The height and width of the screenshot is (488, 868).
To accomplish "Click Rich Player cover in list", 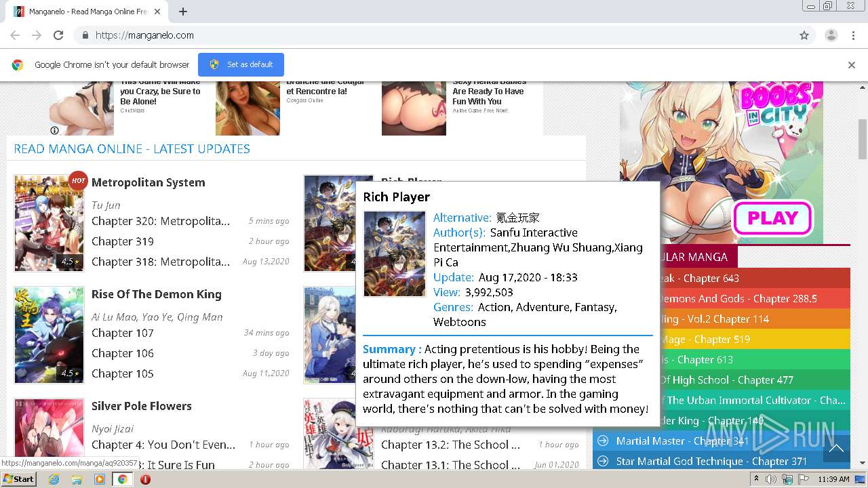I will click(x=330, y=223).
